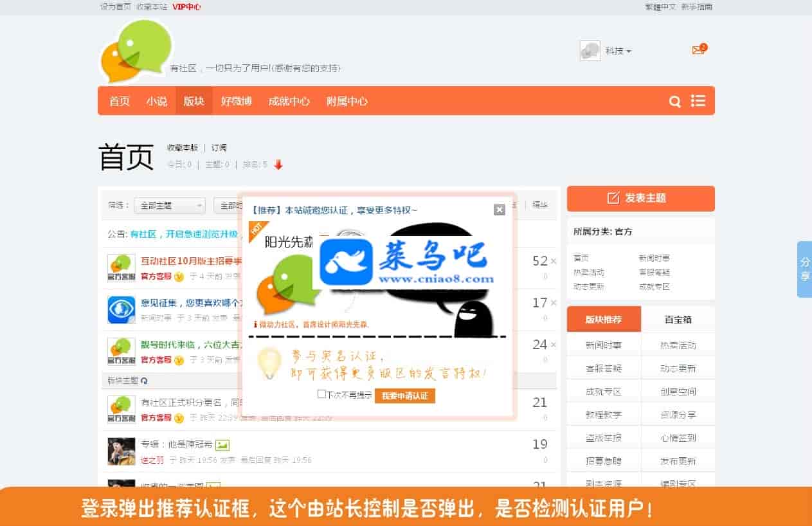
Task: Click the 分享 side tab
Action: tap(804, 269)
